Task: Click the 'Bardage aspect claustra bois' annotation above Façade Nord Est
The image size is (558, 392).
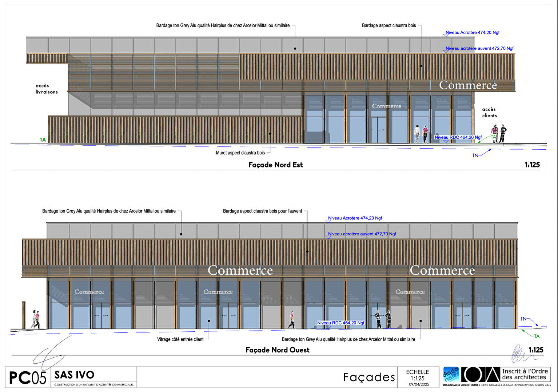Action: pyautogui.click(x=389, y=25)
